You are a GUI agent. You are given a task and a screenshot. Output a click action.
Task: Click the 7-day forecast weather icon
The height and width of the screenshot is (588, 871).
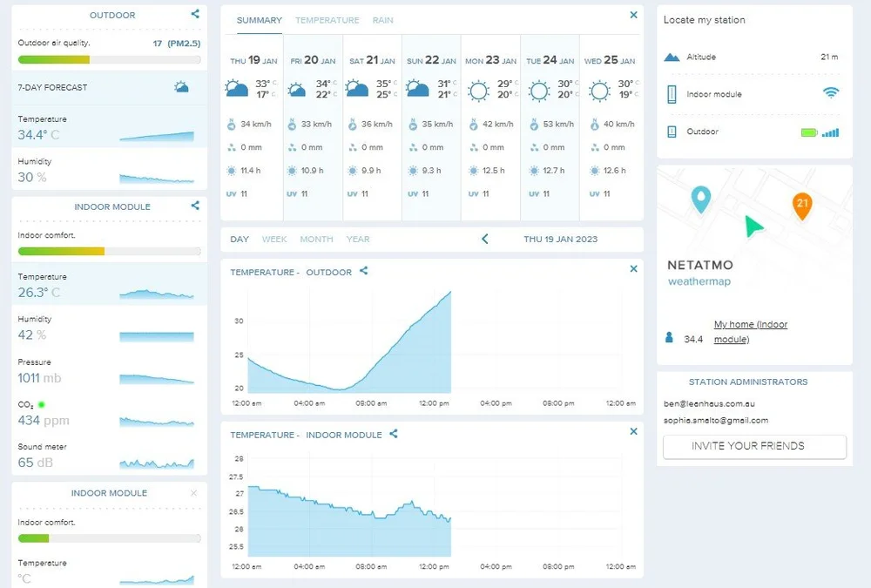181,87
